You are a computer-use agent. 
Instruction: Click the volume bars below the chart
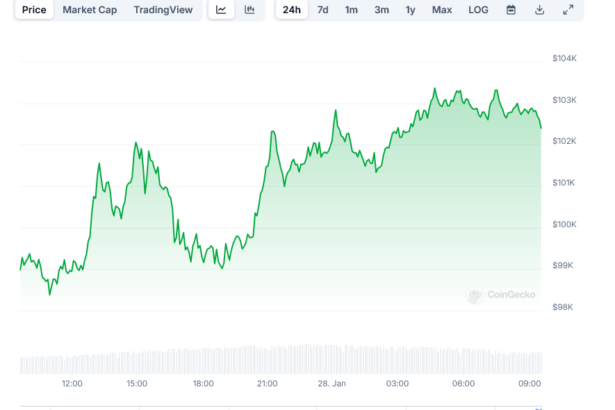280,360
